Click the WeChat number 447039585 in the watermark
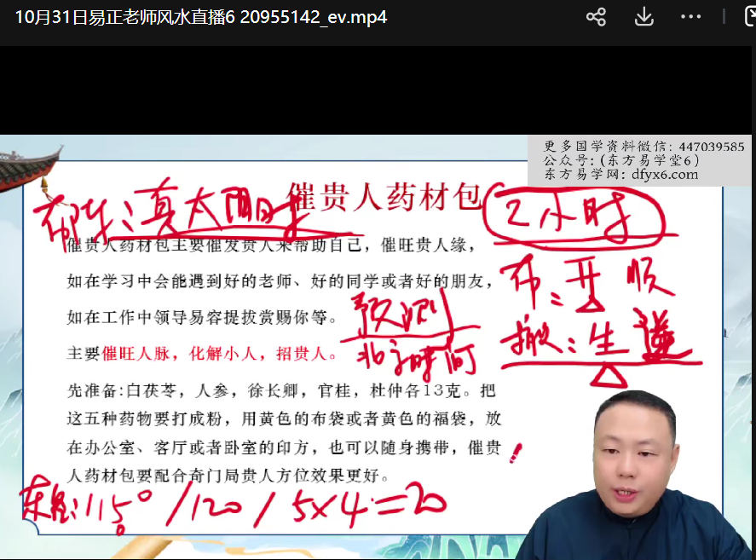The width and height of the screenshot is (756, 560). pyautogui.click(x=713, y=147)
